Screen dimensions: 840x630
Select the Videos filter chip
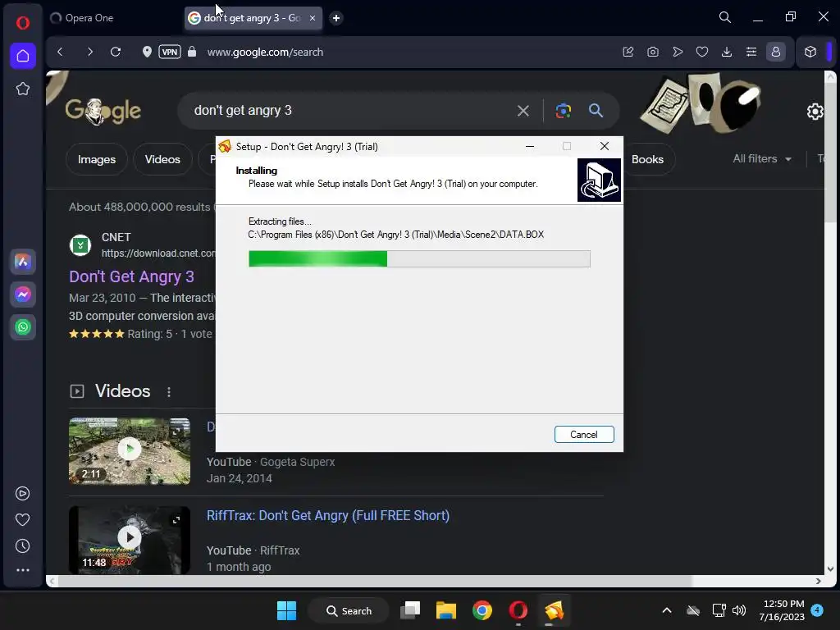coord(162,159)
